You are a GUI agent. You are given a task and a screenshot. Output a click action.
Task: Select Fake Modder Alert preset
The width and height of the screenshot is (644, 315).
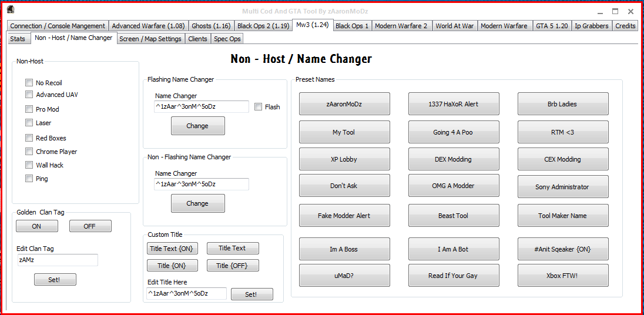(x=344, y=216)
